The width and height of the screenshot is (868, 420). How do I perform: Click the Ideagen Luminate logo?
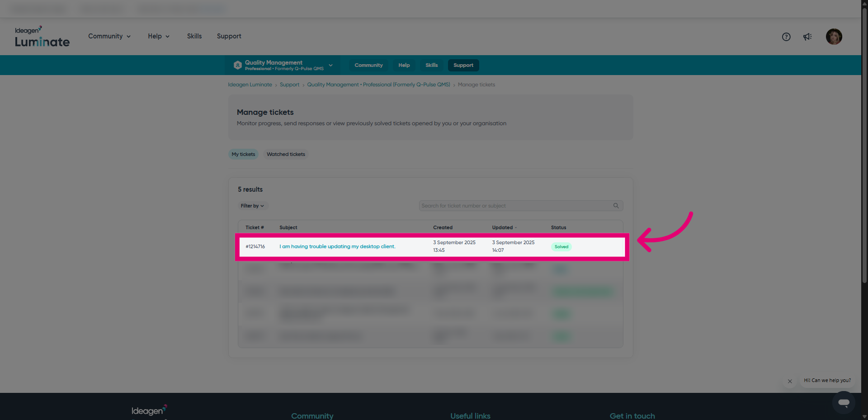[42, 36]
